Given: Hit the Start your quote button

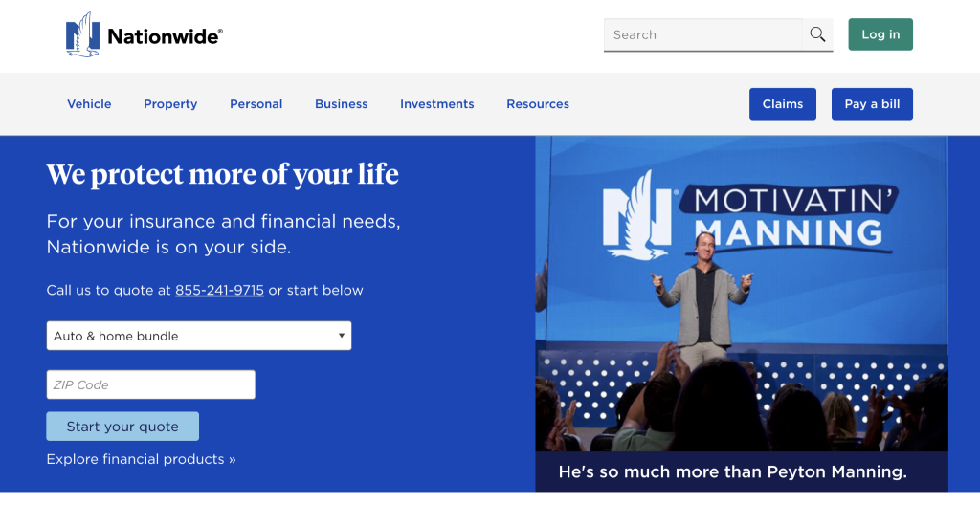Looking at the screenshot, I should point(122,427).
